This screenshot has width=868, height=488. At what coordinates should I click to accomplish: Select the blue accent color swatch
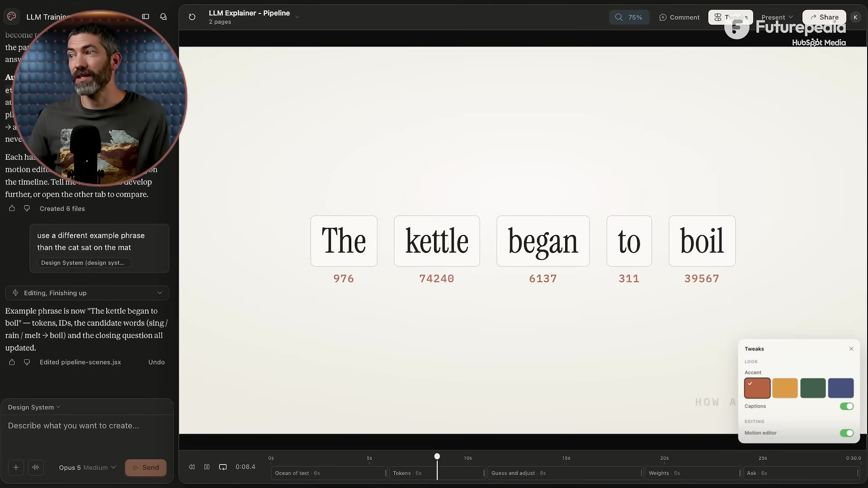coord(841,388)
